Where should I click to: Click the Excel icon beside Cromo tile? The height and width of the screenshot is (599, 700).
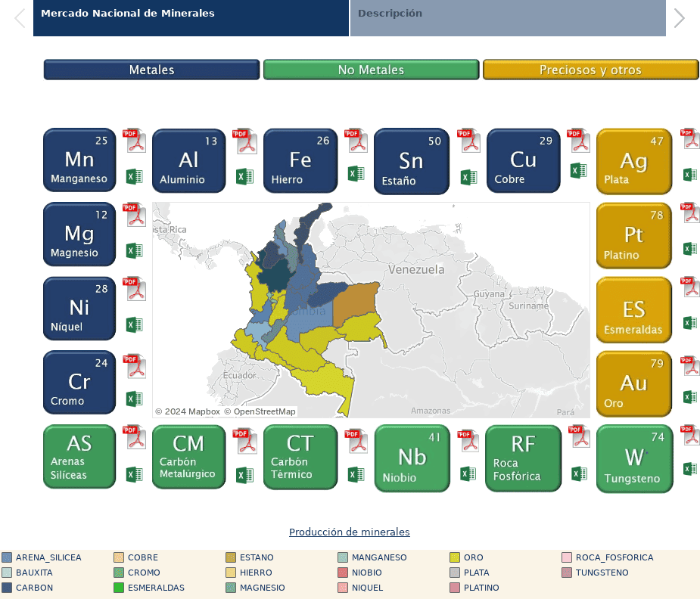point(134,399)
